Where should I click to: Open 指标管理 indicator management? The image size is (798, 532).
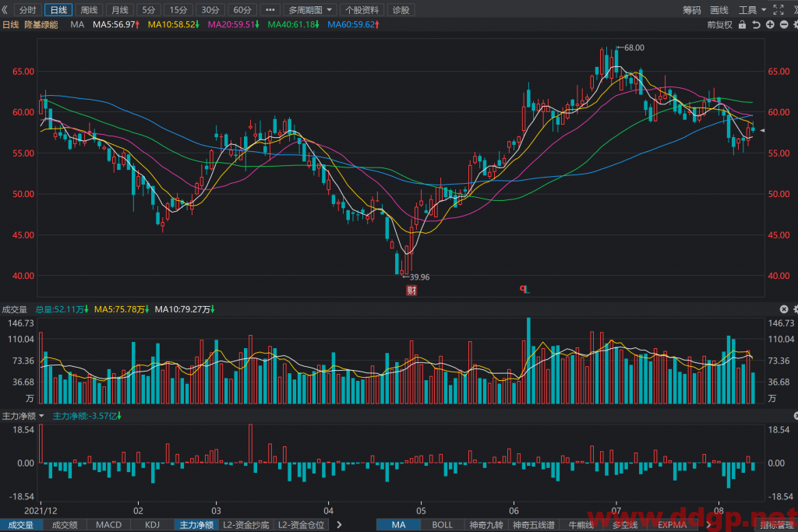pyautogui.click(x=777, y=524)
